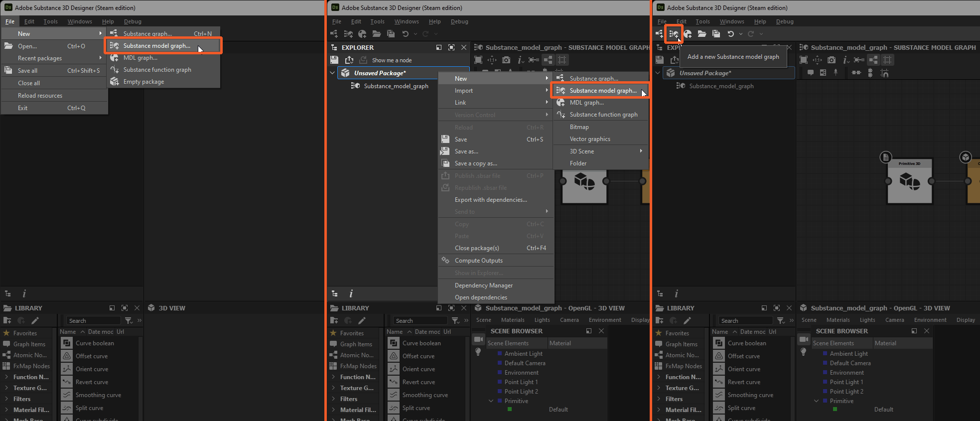Click new MDL graph icon in middle window toolbar
Viewport: 980px width, 421px height.
point(362,34)
